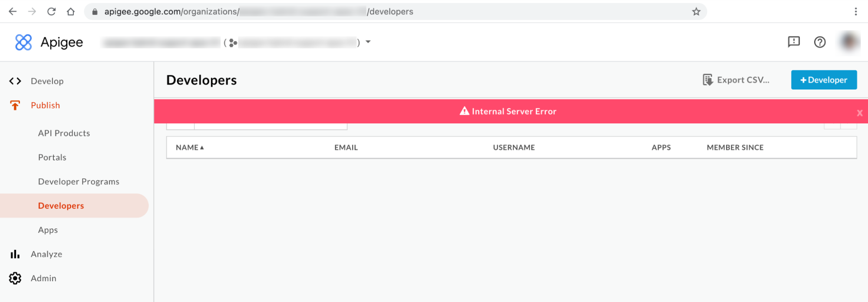Screen dimensions: 868x302
Task: Go to browser home page icon
Action: click(x=71, y=12)
